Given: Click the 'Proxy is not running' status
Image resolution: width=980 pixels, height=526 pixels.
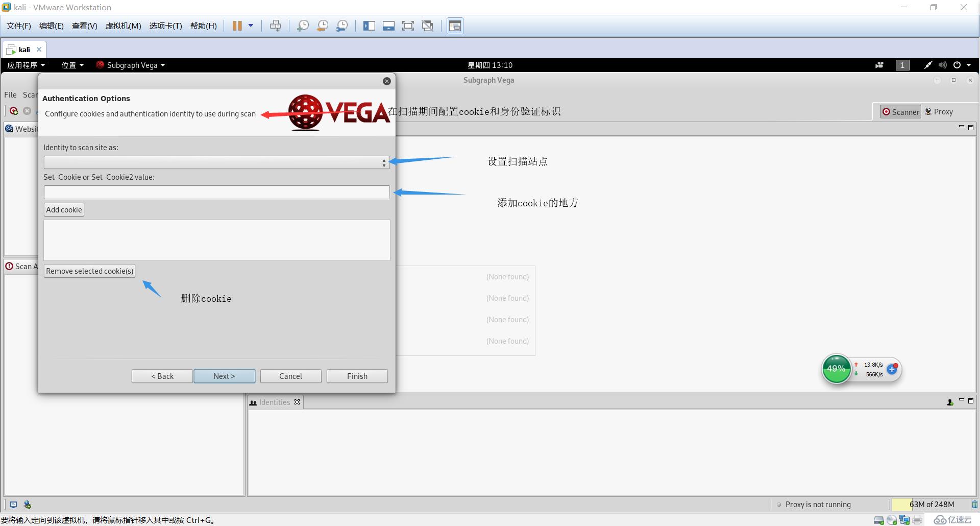Looking at the screenshot, I should click(814, 505).
